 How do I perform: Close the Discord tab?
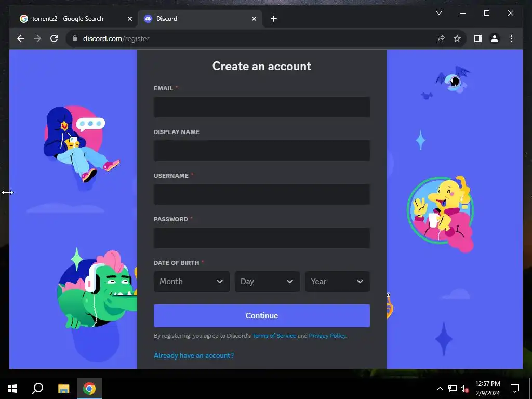click(254, 19)
